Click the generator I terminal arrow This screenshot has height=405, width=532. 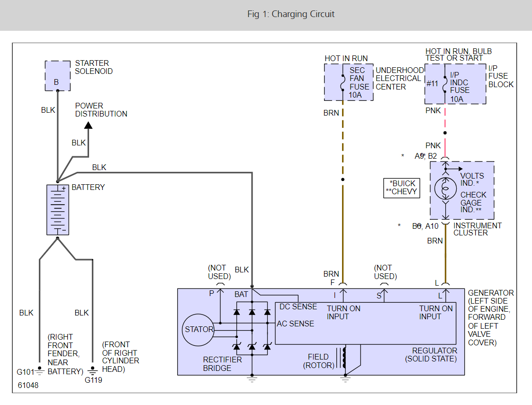(343, 295)
